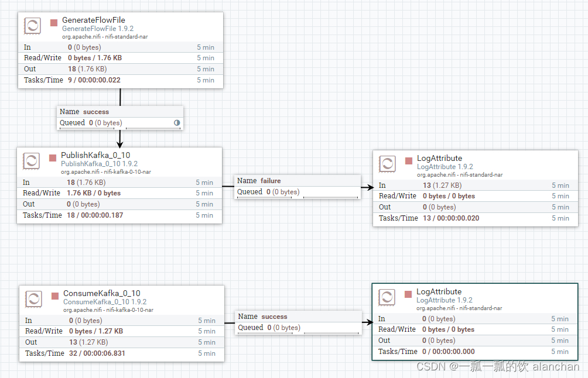Click PublishKafka's 'org.apache.nifi - nifi-kafka-0-10-nar' bundle text
The height and width of the screenshot is (378, 588).
(106, 172)
